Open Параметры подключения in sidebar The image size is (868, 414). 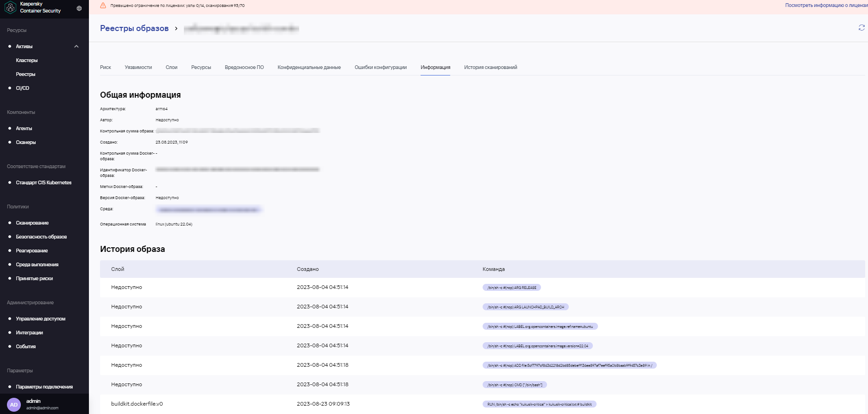[x=44, y=387]
